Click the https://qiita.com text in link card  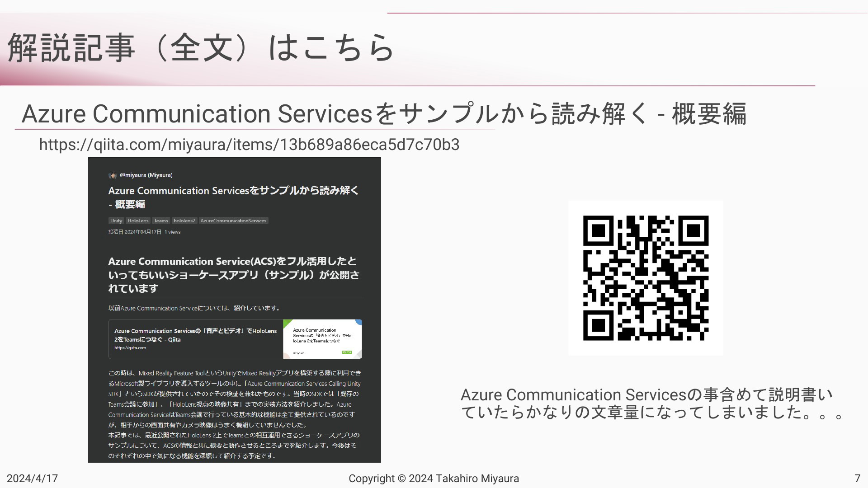(130, 348)
